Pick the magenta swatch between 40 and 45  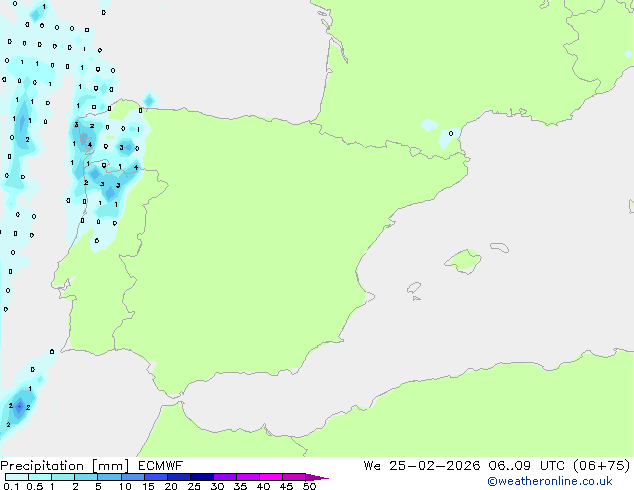coord(272,478)
